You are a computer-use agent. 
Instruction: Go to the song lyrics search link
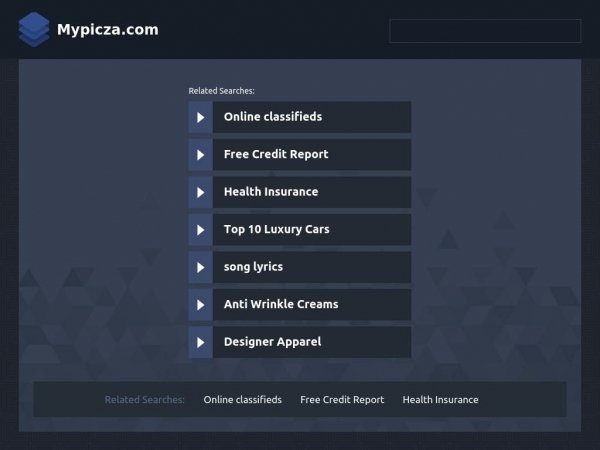tap(253, 267)
